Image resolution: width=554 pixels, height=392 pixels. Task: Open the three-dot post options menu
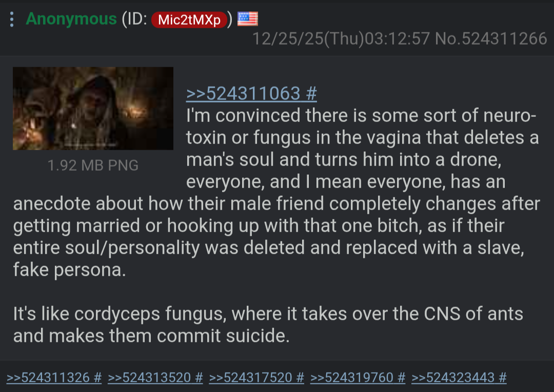[12, 19]
